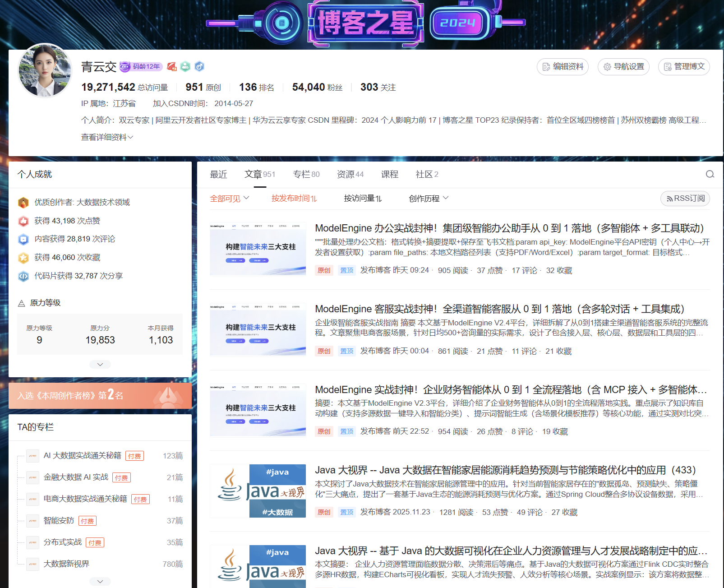The width and height of the screenshot is (724, 588).
Task: Click the column icon for AI 大数据实战通关秘籍
Action: coord(32,456)
